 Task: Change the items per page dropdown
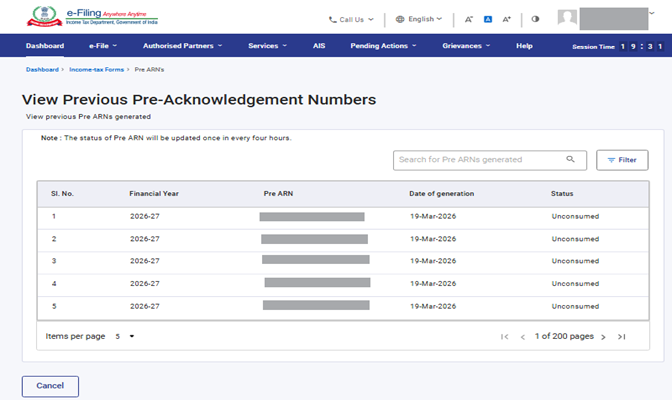(x=125, y=337)
